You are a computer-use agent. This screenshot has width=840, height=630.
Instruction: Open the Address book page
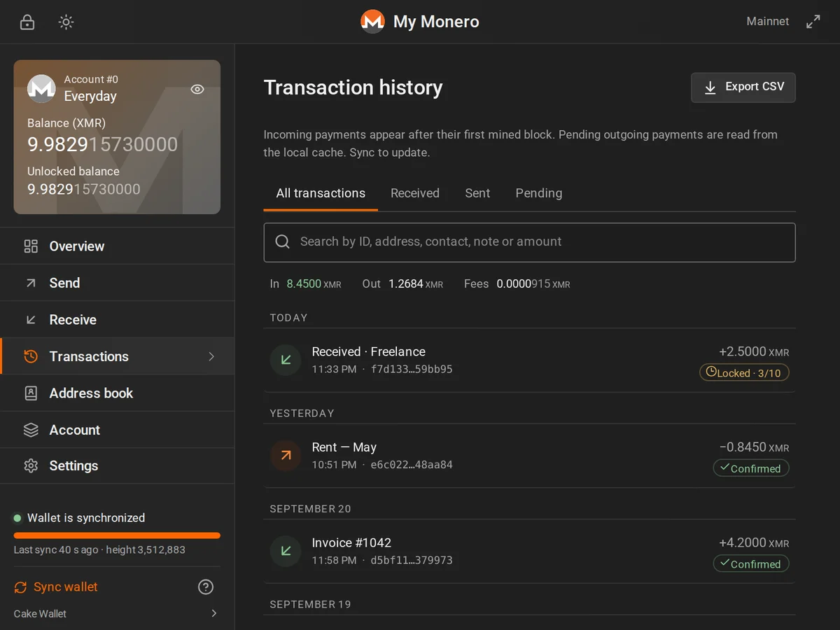pyautogui.click(x=117, y=393)
